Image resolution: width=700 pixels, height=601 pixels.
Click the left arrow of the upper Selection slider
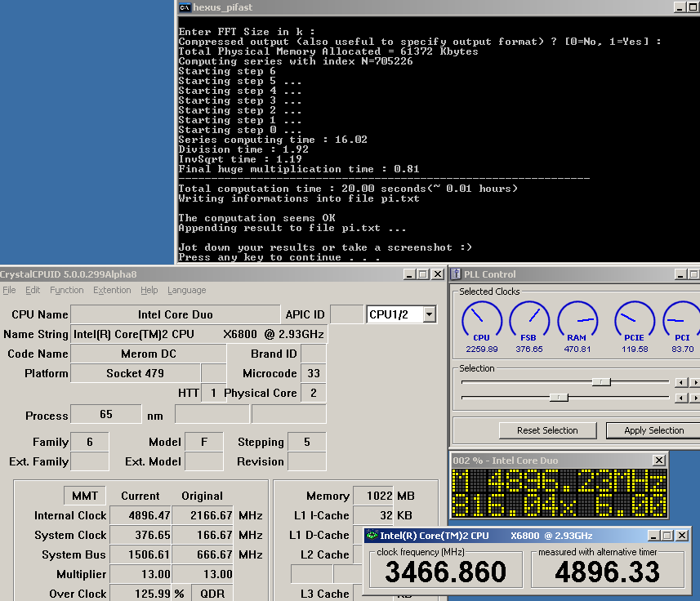[680, 382]
